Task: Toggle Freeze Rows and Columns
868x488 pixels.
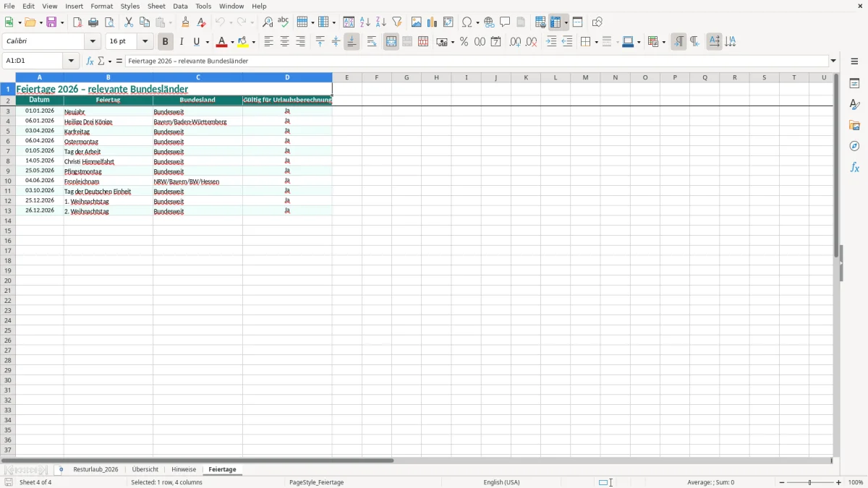Action: pyautogui.click(x=556, y=22)
